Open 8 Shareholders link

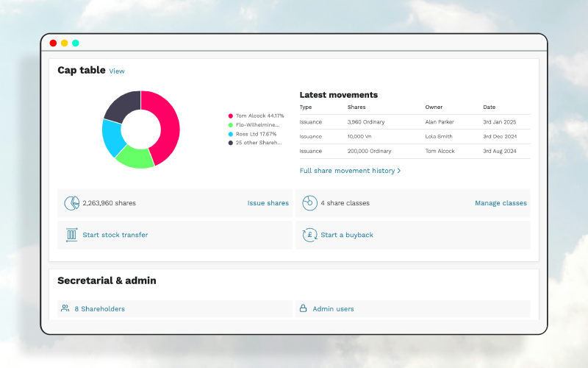tap(99, 309)
